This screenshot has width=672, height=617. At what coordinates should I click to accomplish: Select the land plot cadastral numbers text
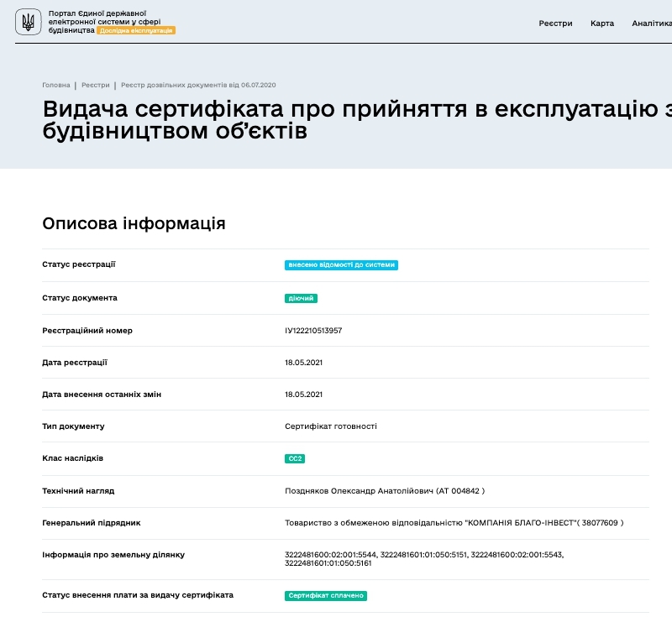pyautogui.click(x=424, y=559)
